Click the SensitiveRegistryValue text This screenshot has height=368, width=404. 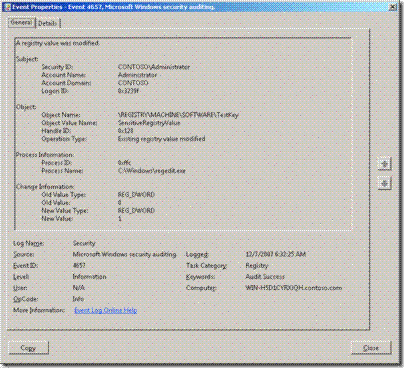click(x=149, y=123)
